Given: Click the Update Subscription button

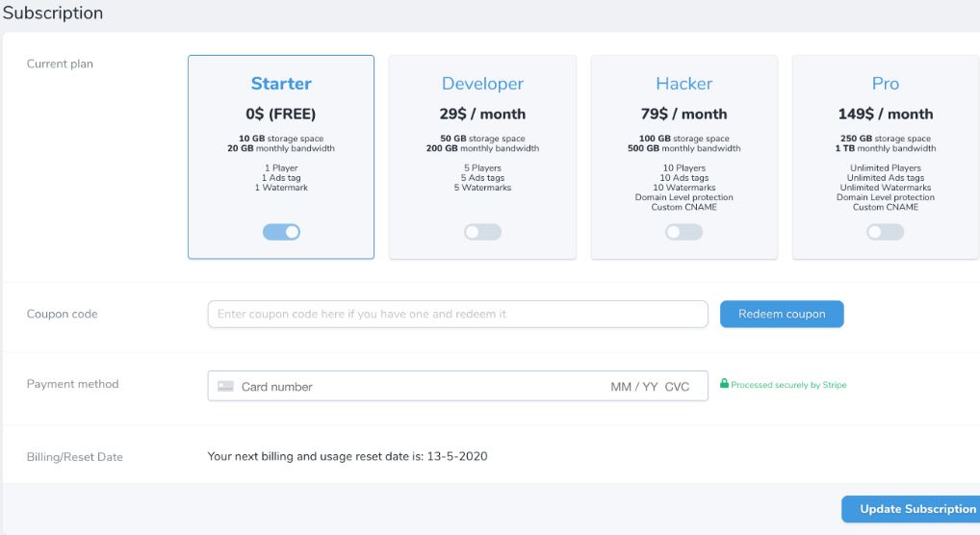Looking at the screenshot, I should [x=911, y=509].
